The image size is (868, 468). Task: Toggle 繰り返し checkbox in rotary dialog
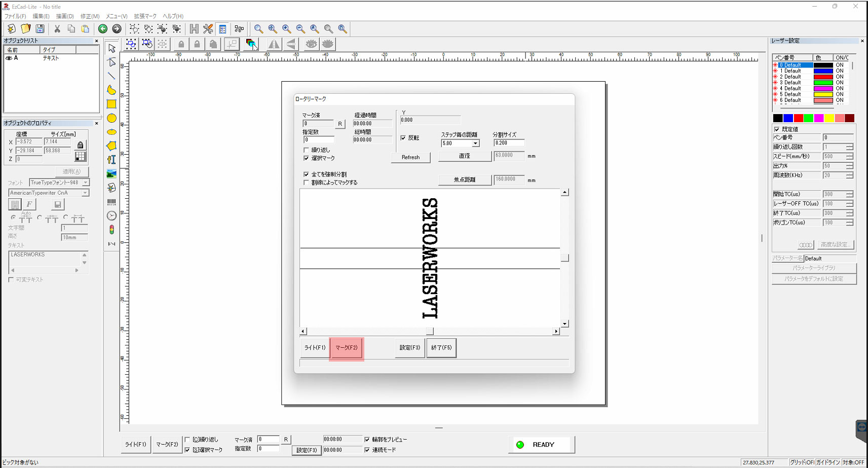(x=306, y=150)
